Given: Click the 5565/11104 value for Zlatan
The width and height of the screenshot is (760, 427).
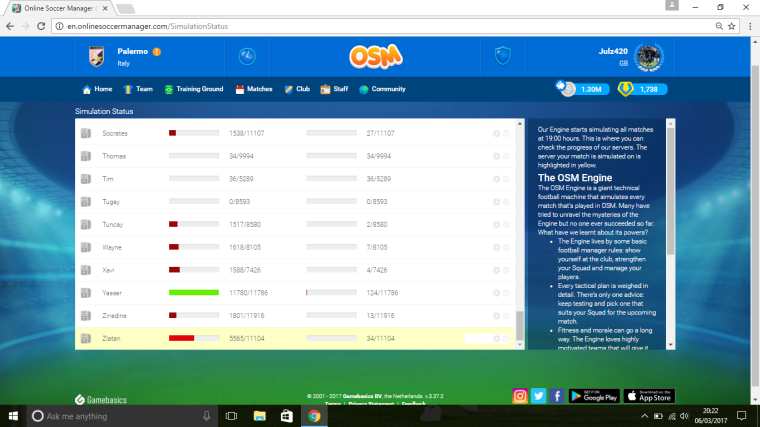Looking at the screenshot, I should pyautogui.click(x=247, y=338).
